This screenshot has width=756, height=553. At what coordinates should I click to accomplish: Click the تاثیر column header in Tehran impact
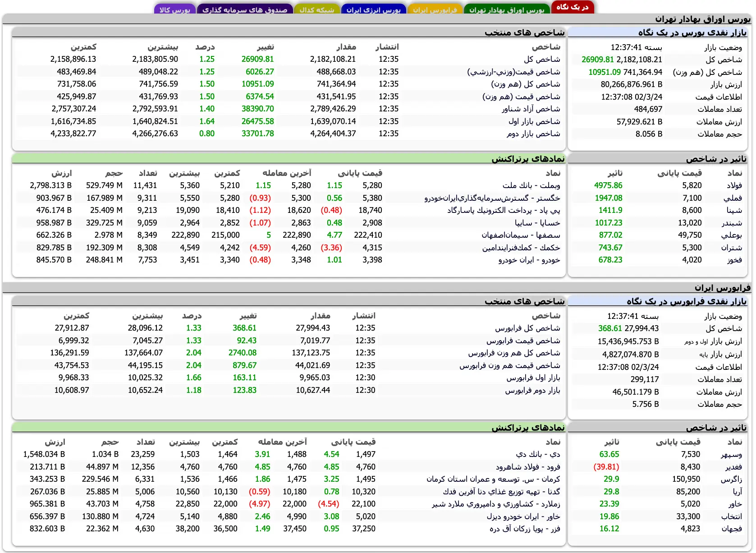coord(614,173)
